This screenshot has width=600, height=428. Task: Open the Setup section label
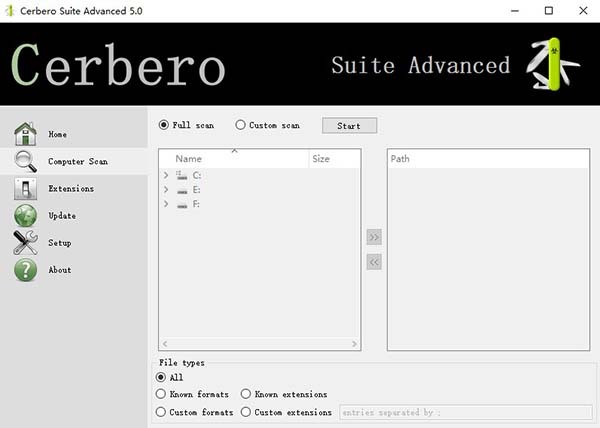click(x=60, y=243)
